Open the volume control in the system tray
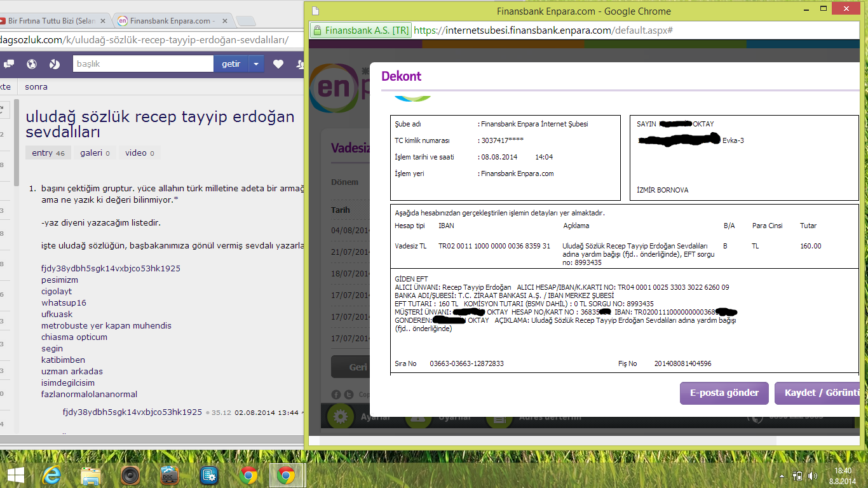The height and width of the screenshot is (488, 868). [x=812, y=475]
